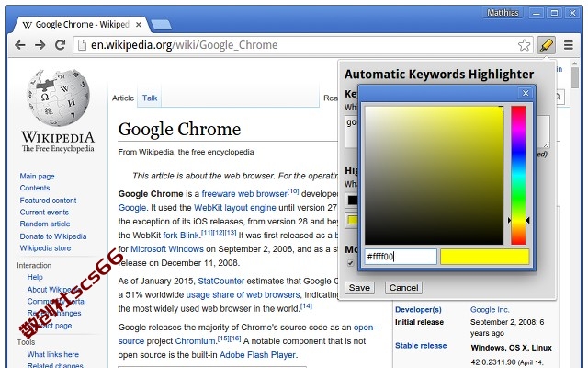This screenshot has width=588, height=368.
Task: Follow the fork link
Action: (x=170, y=236)
